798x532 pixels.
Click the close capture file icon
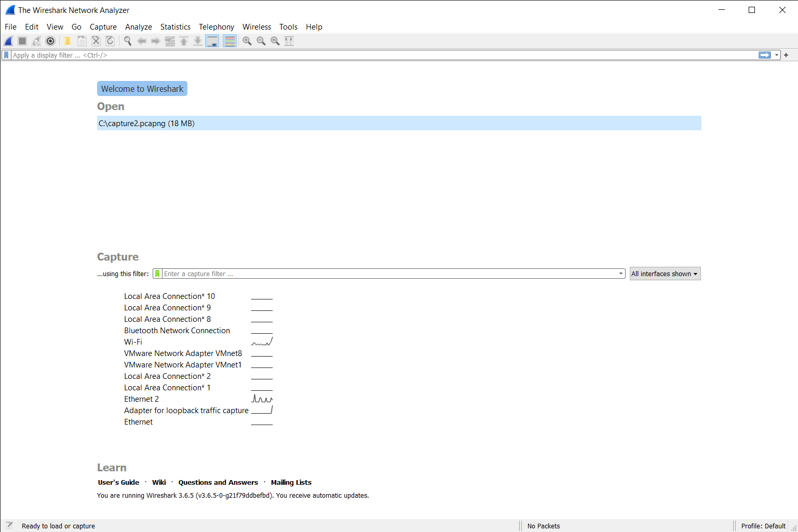(x=96, y=41)
